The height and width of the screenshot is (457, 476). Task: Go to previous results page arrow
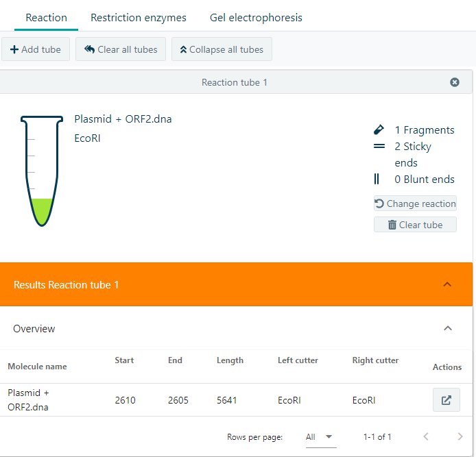tap(426, 436)
